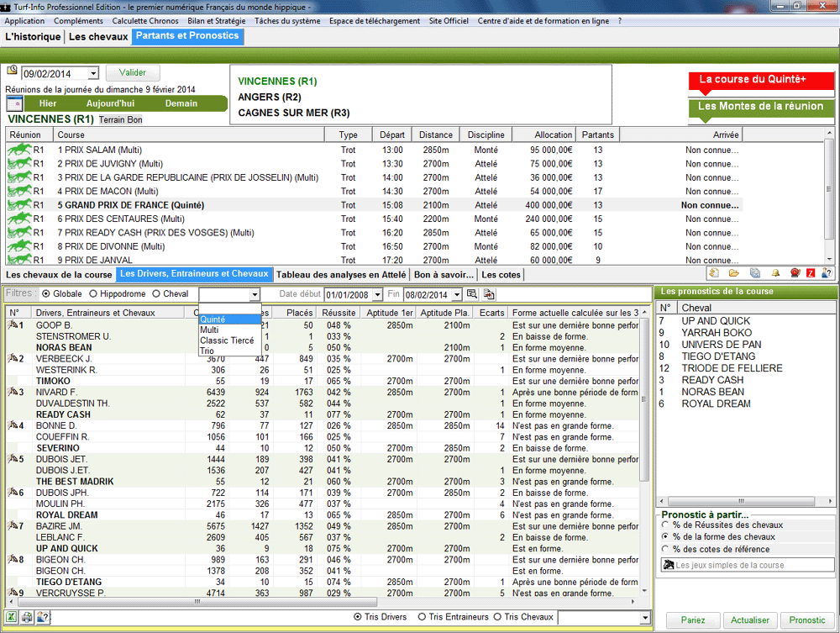Click the open folder icon
This screenshot has height=633, width=840.
pyautogui.click(x=733, y=273)
